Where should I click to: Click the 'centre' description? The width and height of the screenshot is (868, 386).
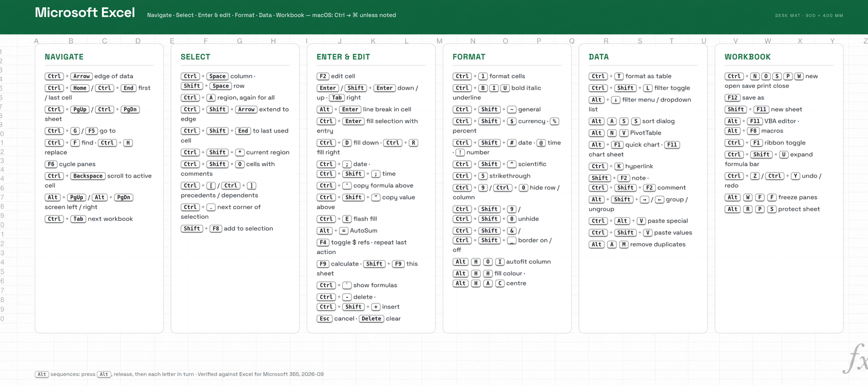pos(516,283)
